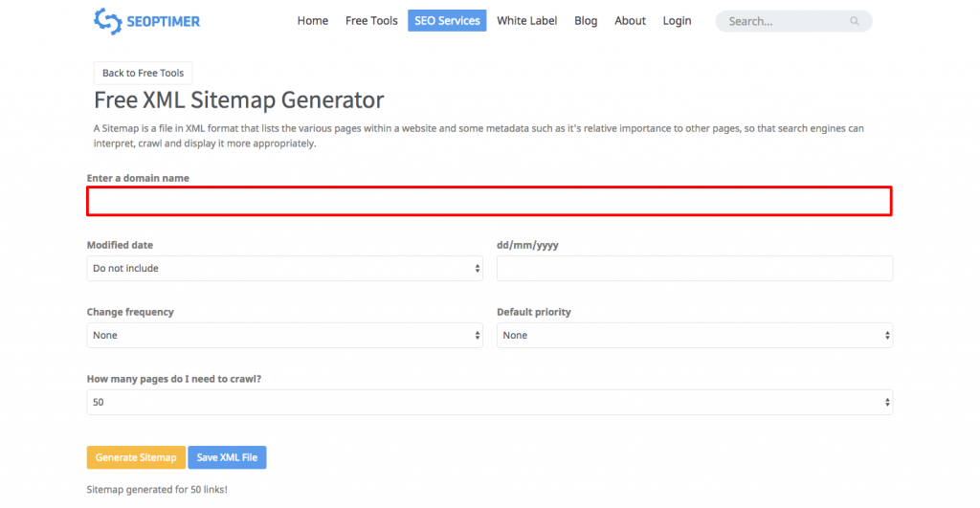
Task: Click the 'Enter a domain name' label
Action: (x=138, y=178)
